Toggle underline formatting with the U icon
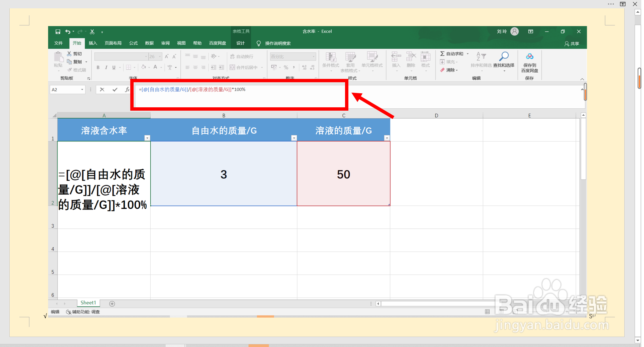 click(x=114, y=67)
